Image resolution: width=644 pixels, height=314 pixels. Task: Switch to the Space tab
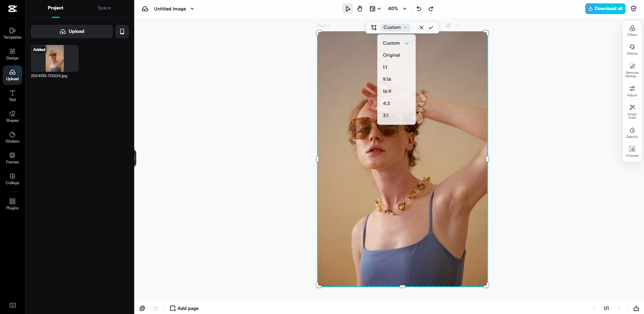[x=104, y=8]
